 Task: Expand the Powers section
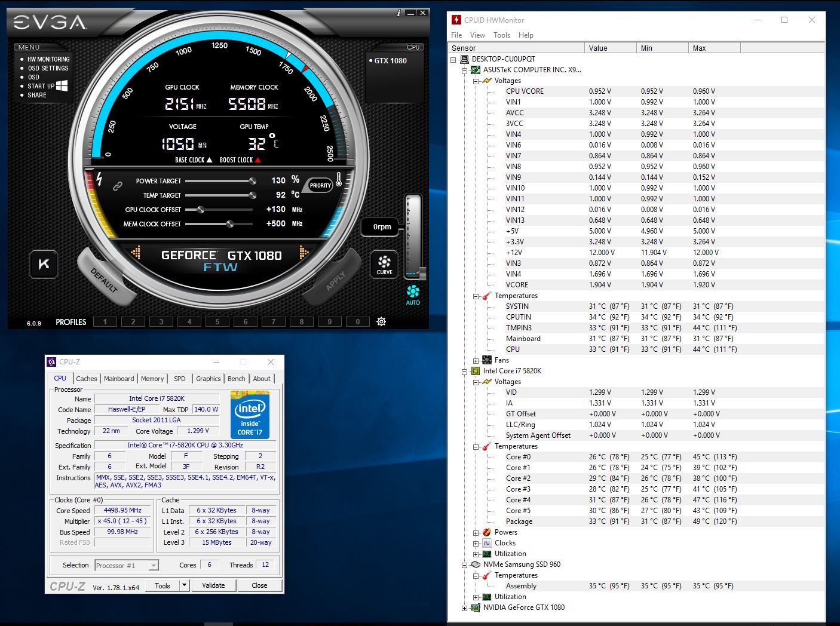(476, 532)
